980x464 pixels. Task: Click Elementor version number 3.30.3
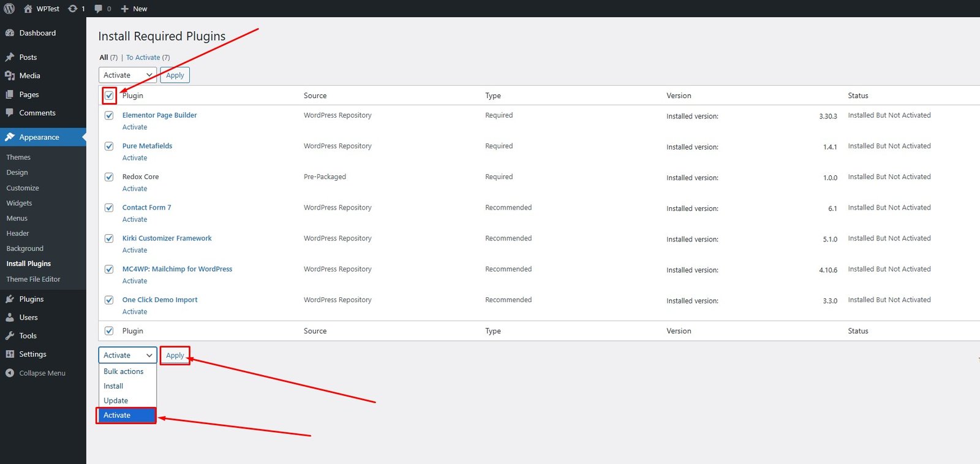(x=828, y=116)
